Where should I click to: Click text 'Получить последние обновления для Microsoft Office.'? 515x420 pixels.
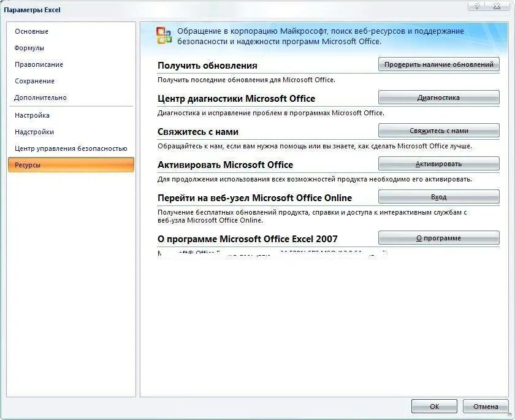(246, 80)
